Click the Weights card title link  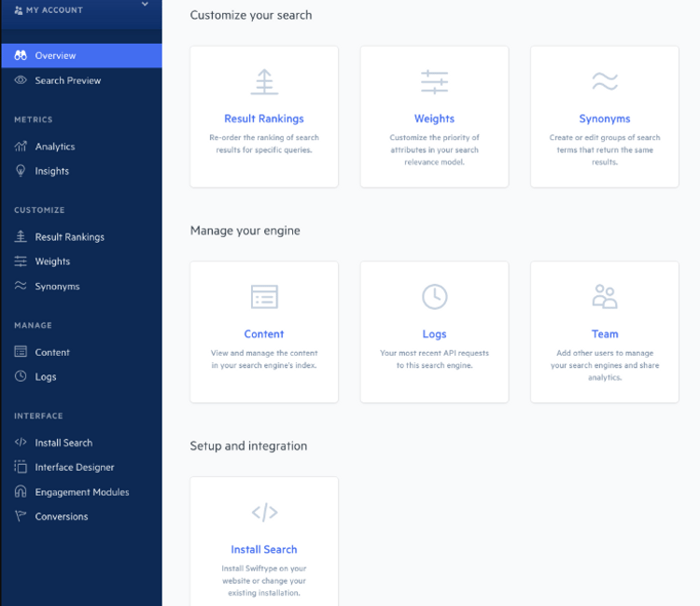[434, 119]
